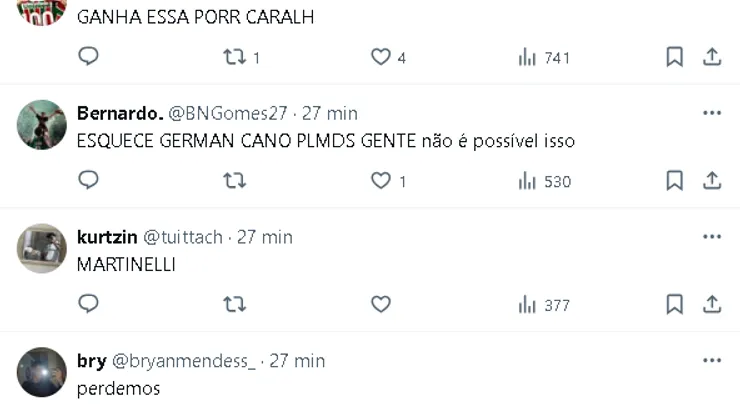Bookmark Bernardo's tweet
740x416 pixels.
coord(675,181)
